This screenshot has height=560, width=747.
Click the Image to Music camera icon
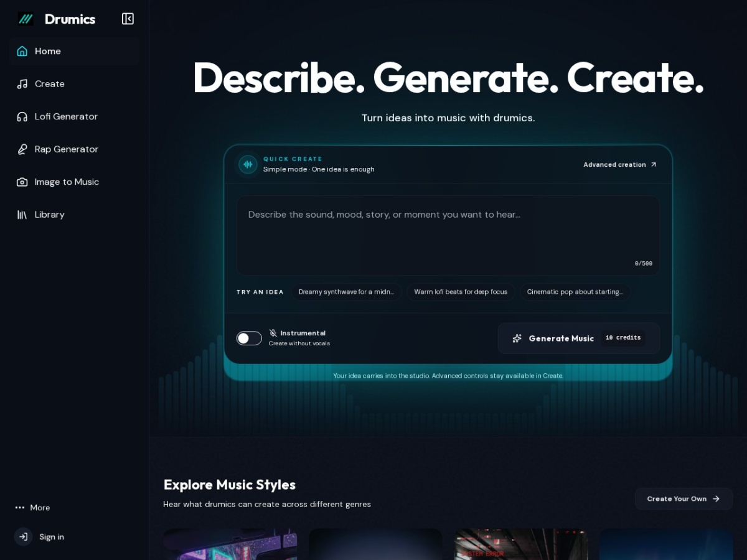coord(22,182)
